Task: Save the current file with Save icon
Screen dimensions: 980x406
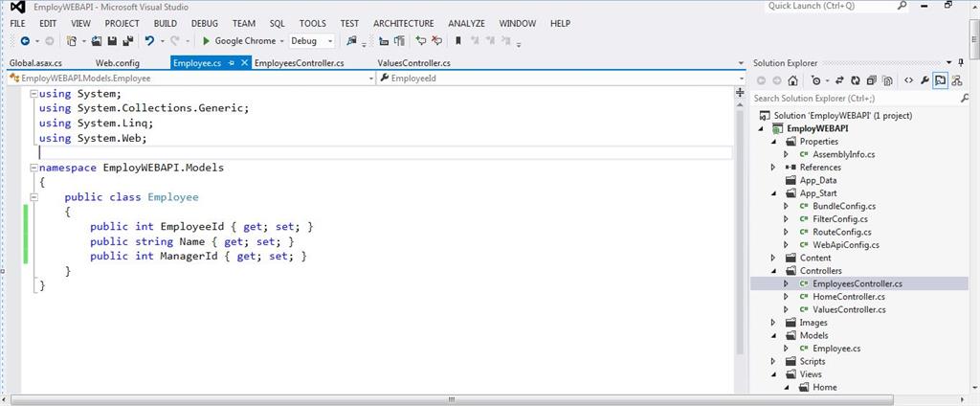Action: (112, 40)
